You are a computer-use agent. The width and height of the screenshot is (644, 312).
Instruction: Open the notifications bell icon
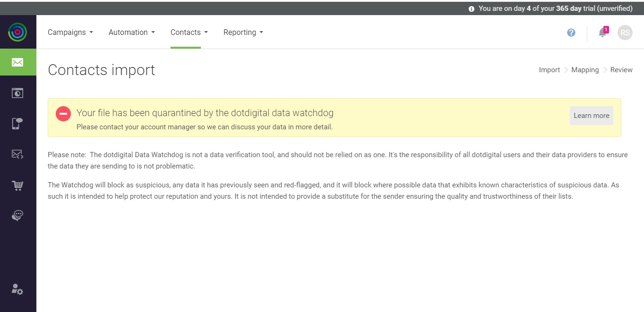coord(603,32)
